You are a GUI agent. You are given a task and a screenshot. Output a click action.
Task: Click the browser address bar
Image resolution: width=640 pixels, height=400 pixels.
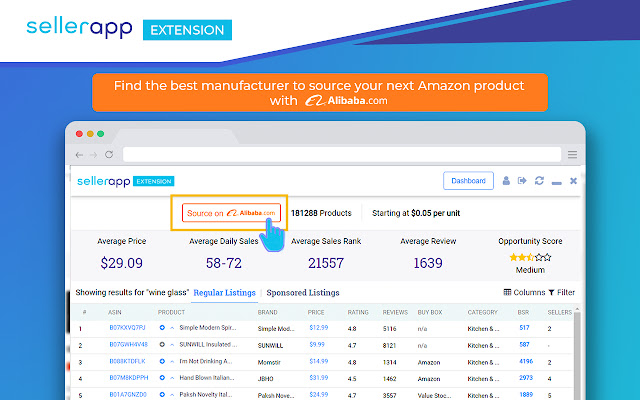[x=342, y=155]
